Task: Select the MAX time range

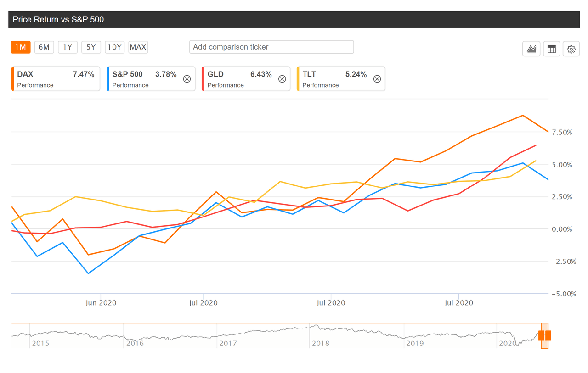Action: (x=138, y=47)
